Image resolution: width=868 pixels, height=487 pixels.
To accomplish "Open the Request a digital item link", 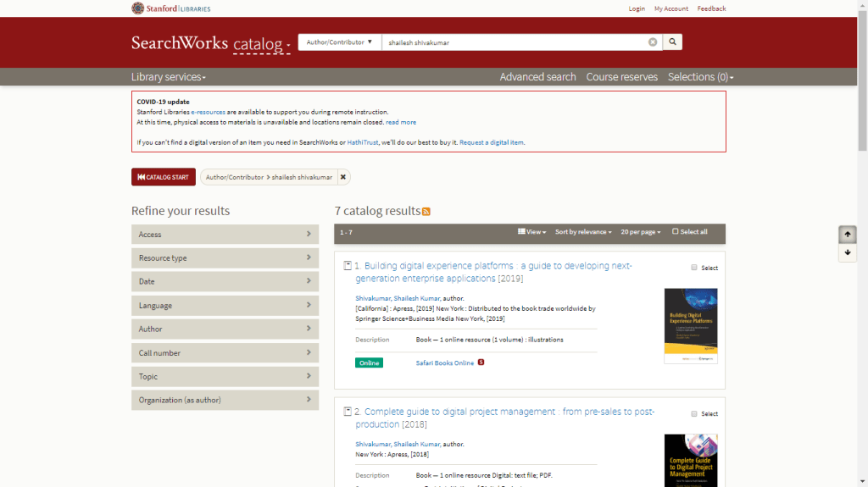I will (492, 142).
